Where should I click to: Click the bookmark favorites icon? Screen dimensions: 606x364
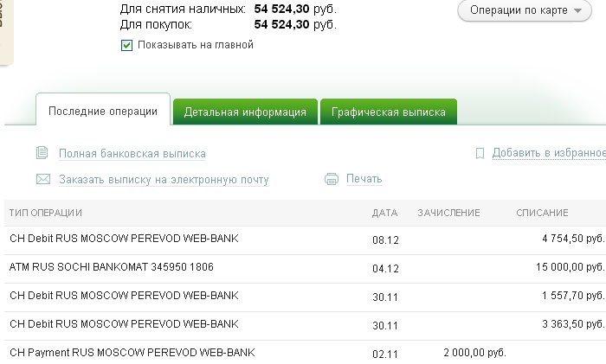click(480, 153)
